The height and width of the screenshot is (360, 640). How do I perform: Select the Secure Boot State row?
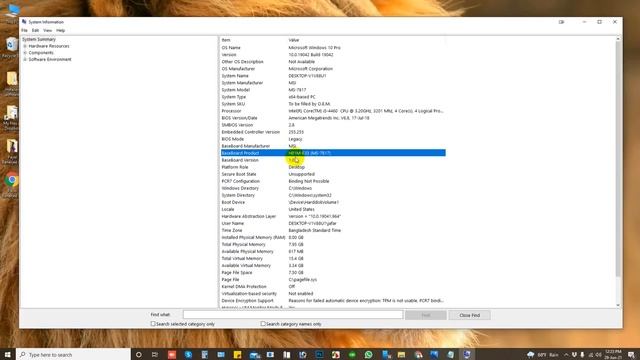pyautogui.click(x=333, y=174)
